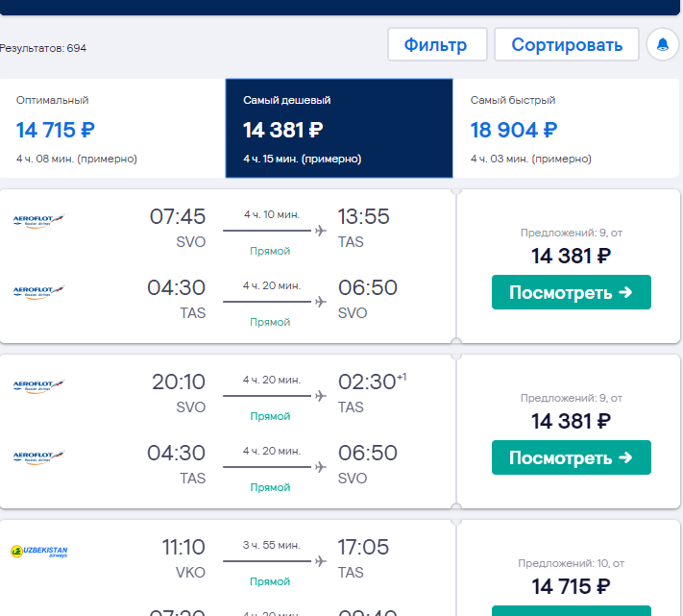Click Aeroflot logo on 07:45 SVO flight
This screenshot has height=616, width=683.
(38, 221)
